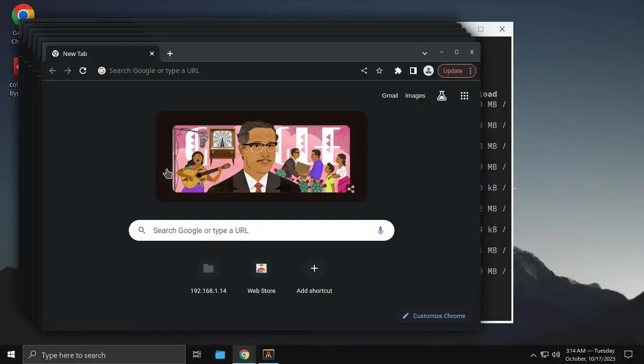Screen dimensions: 644x364
Task: Maximize the background terminal window
Action: pos(481,29)
